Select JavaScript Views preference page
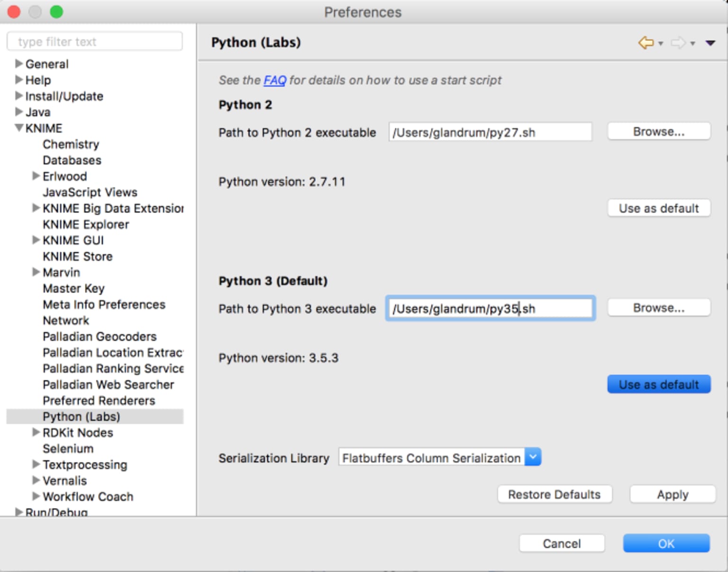The image size is (728, 572). coord(90,192)
